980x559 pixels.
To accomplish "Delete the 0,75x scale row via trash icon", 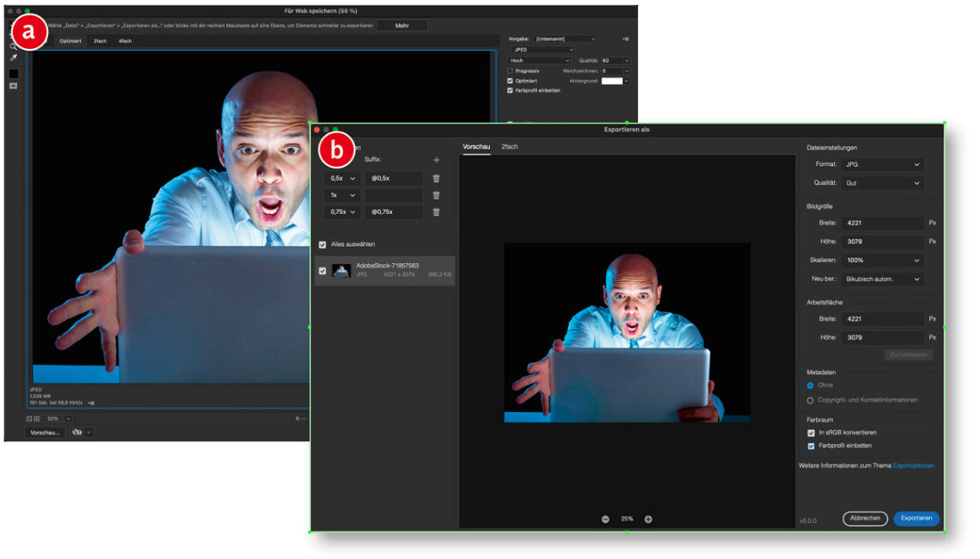I will tap(436, 212).
